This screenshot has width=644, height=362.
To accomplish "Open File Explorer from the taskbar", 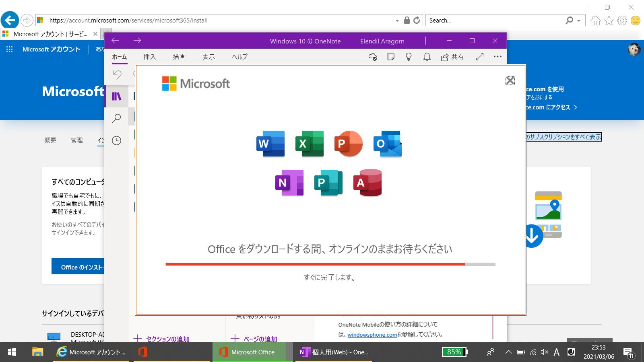I will pos(37,352).
